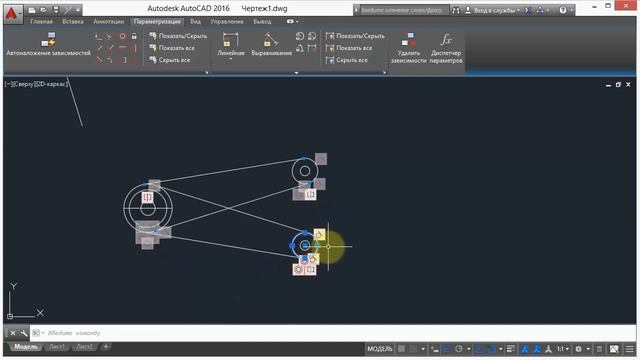The height and width of the screenshot is (360, 640).
Task: Open the 1:1 annotation scale dropdown
Action: [x=563, y=349]
